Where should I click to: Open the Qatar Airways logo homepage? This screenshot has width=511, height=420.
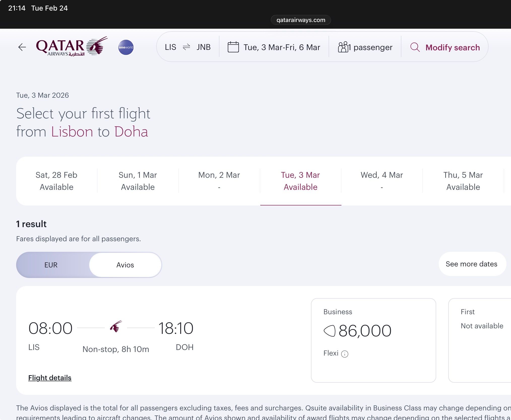click(x=72, y=46)
